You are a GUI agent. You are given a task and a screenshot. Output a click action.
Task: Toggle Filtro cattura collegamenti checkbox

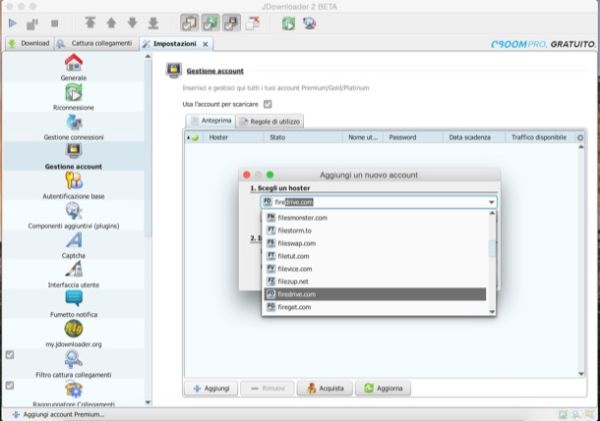click(9, 355)
